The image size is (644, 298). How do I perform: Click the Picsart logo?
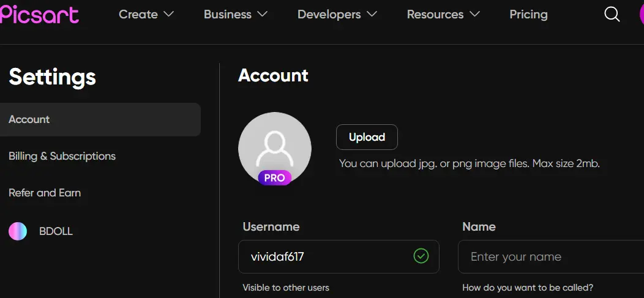tap(39, 14)
